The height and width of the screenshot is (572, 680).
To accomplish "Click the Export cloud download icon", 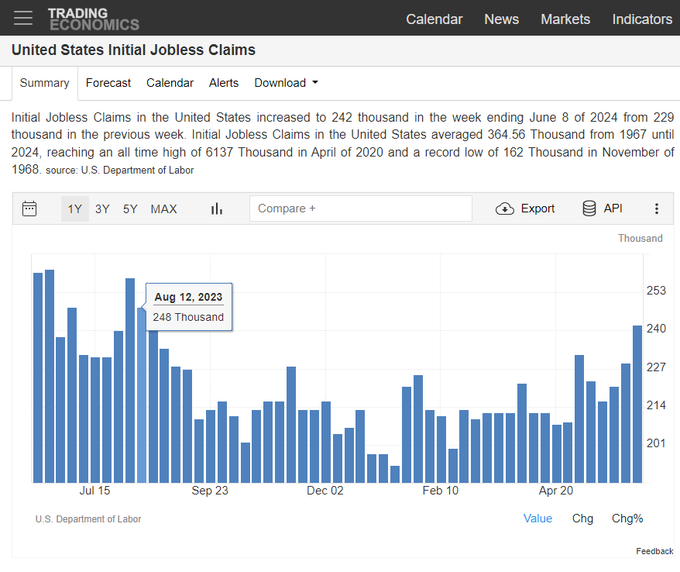I will pos(505,209).
